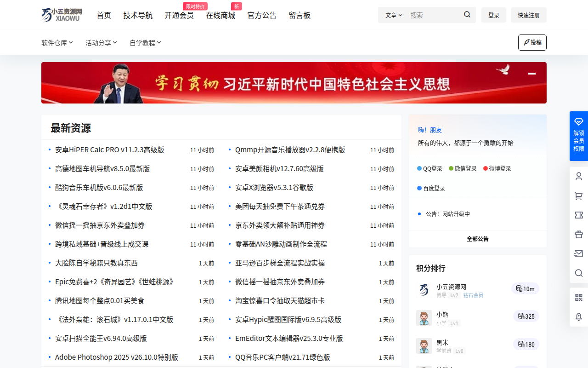Open 技术导航 in the navigation
The image size is (588, 368).
[138, 15]
